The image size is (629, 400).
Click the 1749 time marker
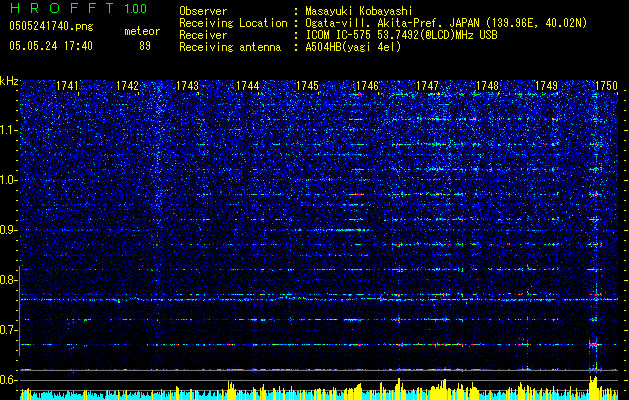tap(547, 86)
